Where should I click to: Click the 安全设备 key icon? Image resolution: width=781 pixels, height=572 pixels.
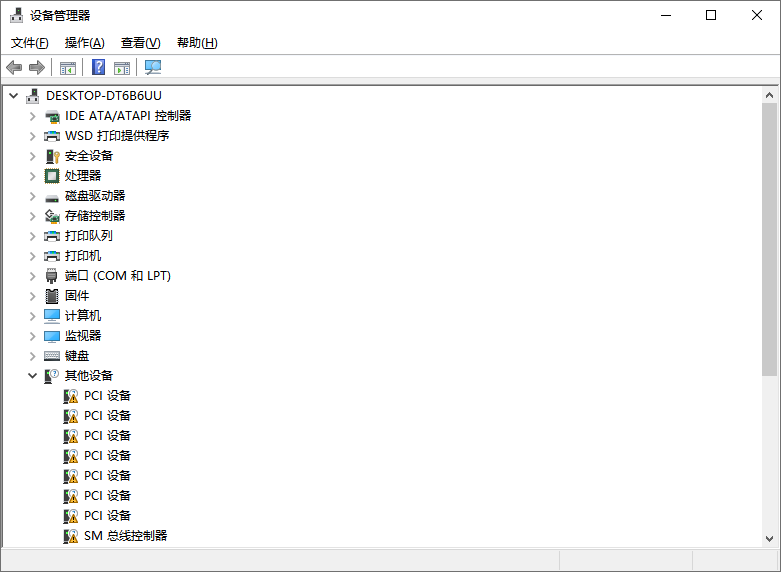pos(52,156)
